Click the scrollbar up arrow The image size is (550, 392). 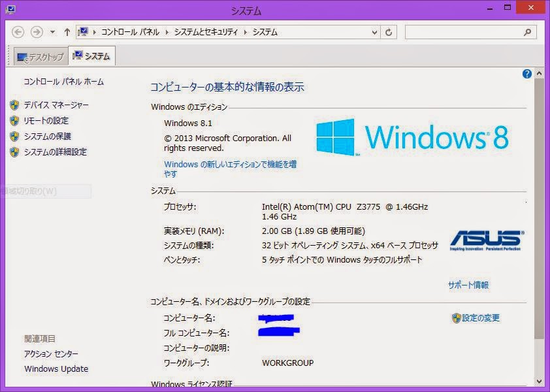tap(539, 74)
